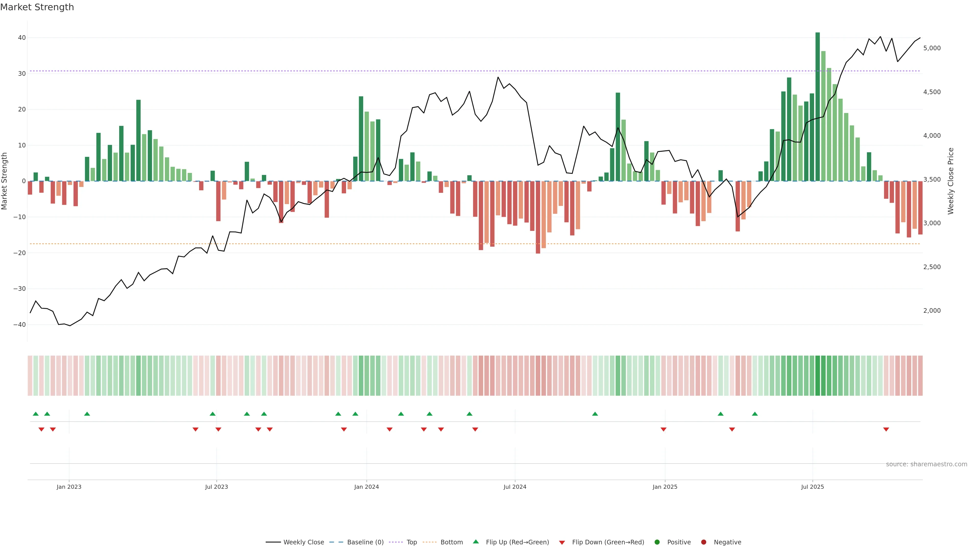
Task: Click the green Positive circle legend icon
Action: [x=657, y=542]
